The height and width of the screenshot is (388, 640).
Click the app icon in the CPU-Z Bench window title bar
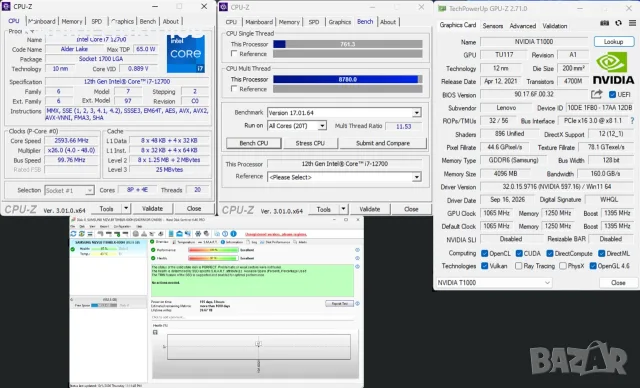[224, 7]
